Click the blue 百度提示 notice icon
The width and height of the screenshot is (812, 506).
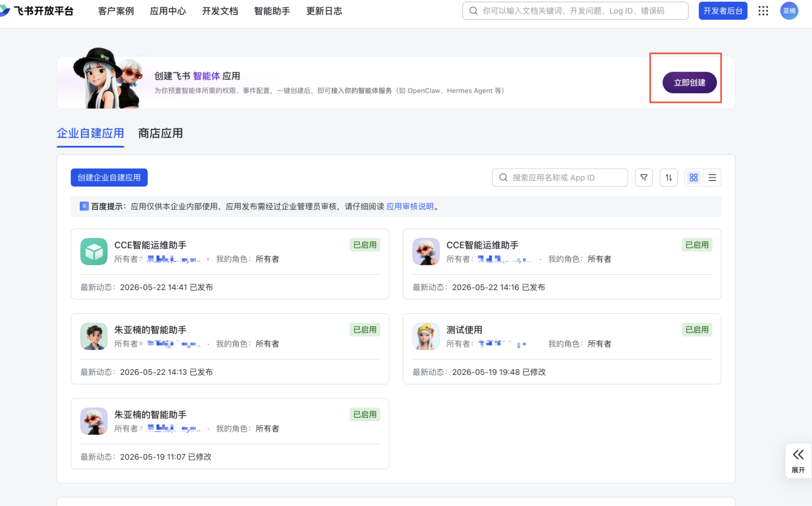[84, 206]
